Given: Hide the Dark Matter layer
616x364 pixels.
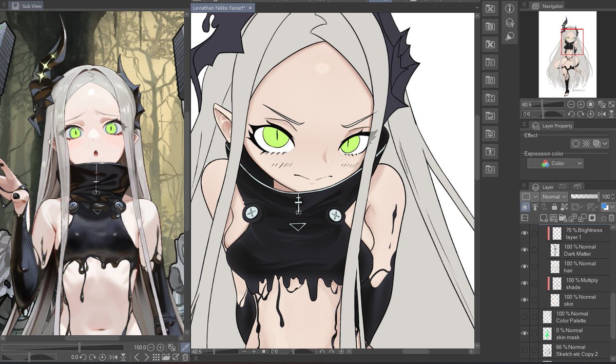Looking at the screenshot, I should pos(525,250).
